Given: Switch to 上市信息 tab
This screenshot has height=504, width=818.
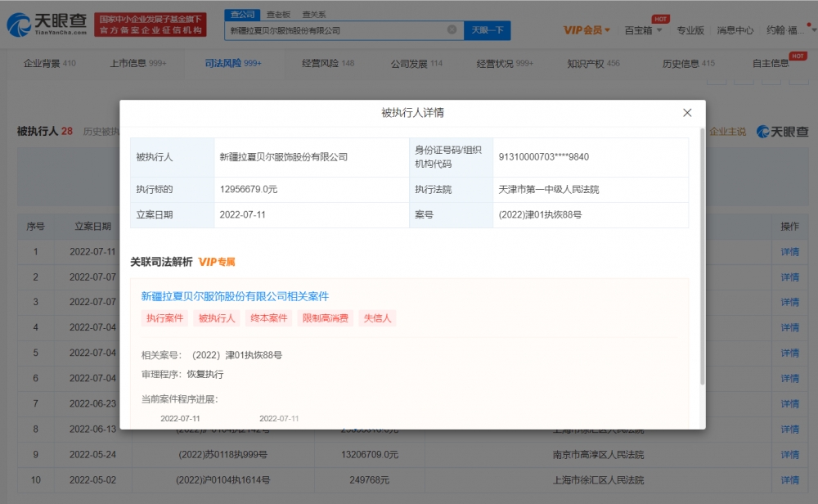Looking at the screenshot, I should tap(137, 63).
